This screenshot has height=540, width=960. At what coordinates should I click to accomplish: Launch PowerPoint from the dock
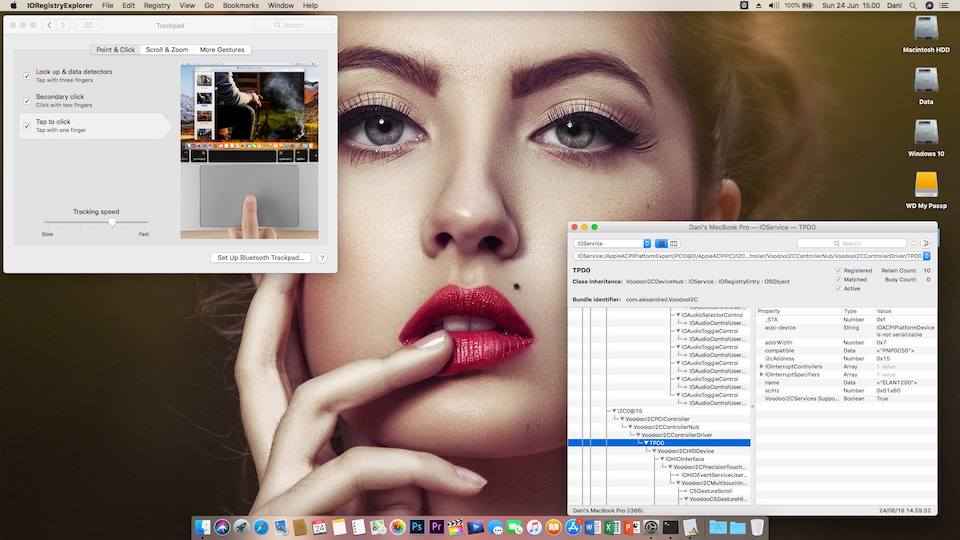pos(632,527)
